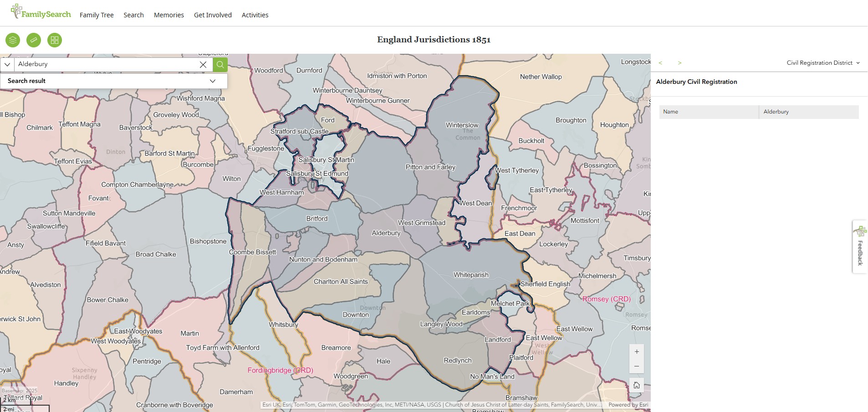868x412 pixels.
Task: Open the Family Tree menu
Action: (97, 15)
